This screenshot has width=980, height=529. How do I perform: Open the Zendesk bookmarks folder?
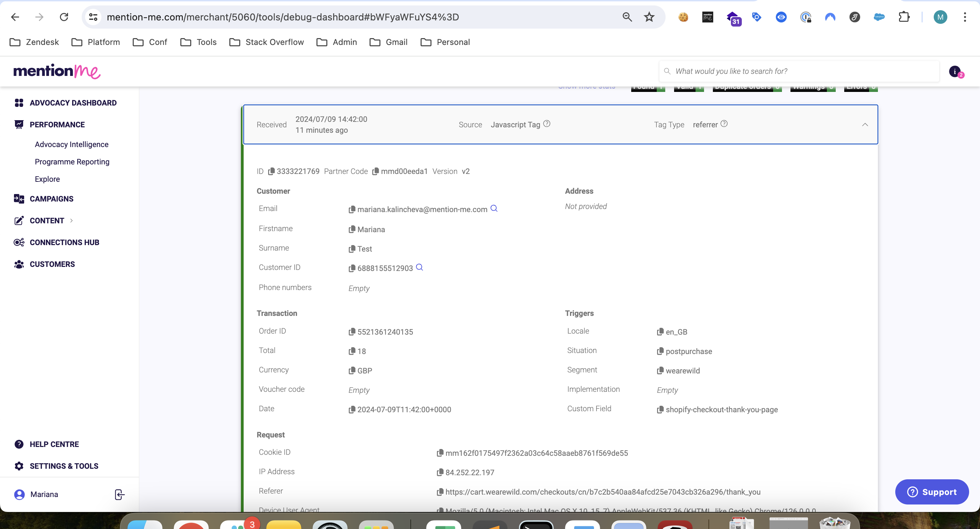tap(34, 42)
